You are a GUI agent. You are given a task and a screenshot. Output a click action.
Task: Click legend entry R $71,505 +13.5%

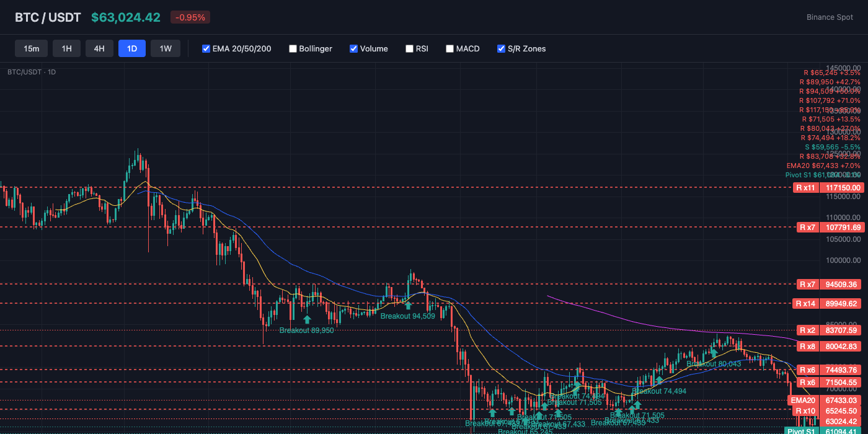coord(830,119)
